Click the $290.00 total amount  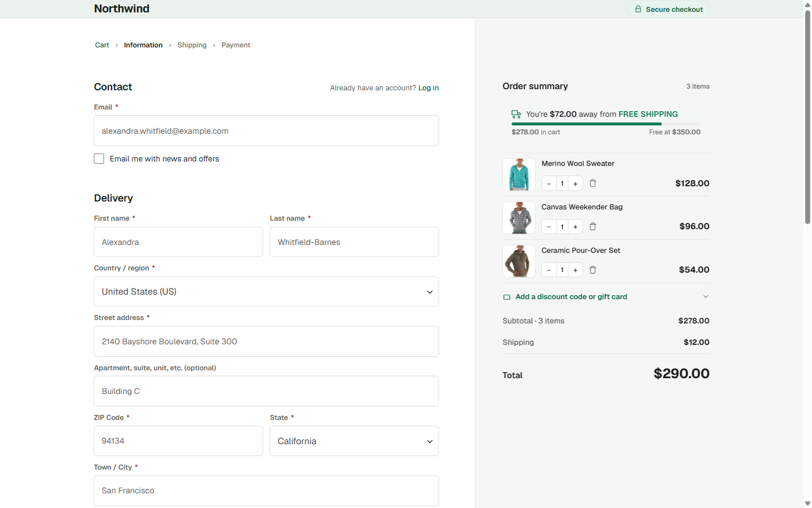[681, 374]
